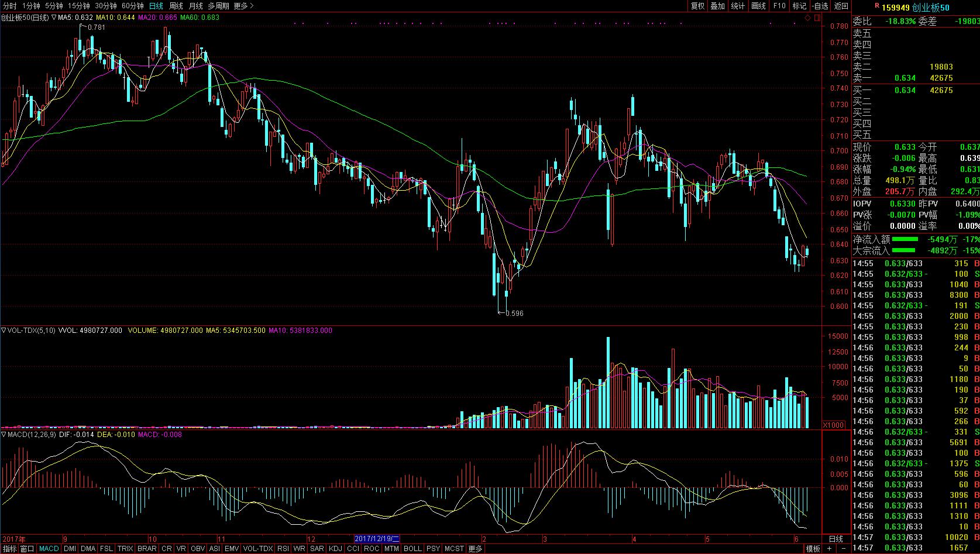Open the 标记 marker tool
This screenshot has width=980, height=554.
click(799, 6)
